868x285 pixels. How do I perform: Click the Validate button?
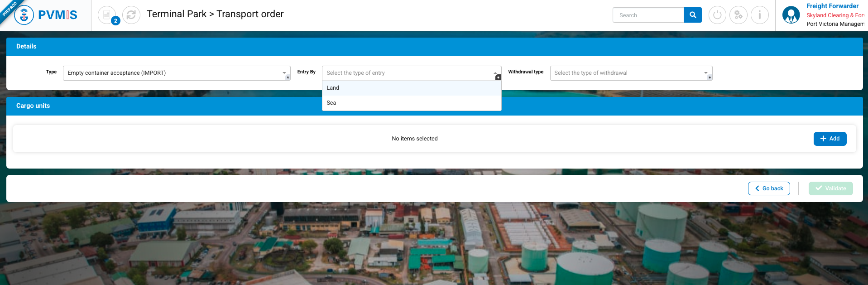click(x=830, y=188)
